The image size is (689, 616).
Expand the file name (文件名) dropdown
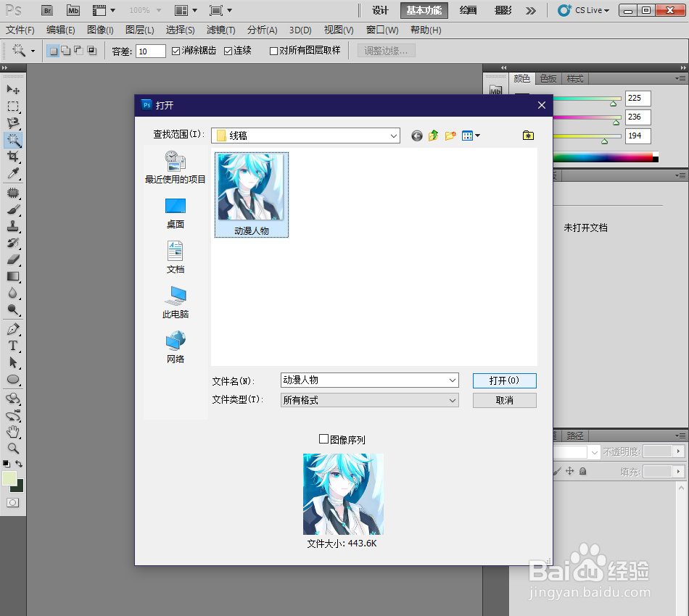pyautogui.click(x=453, y=380)
